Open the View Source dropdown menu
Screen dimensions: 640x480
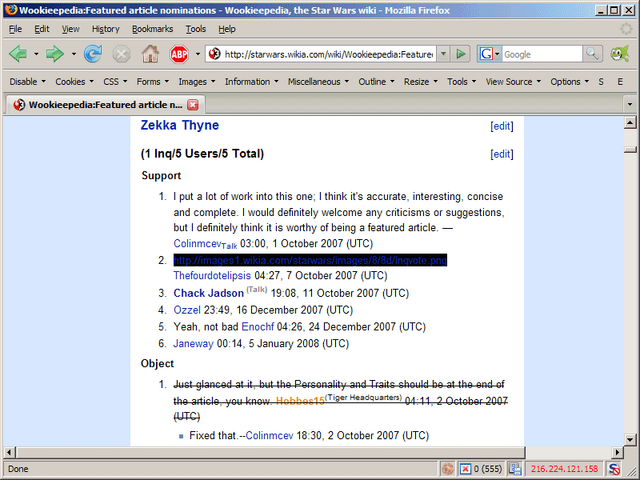point(513,82)
